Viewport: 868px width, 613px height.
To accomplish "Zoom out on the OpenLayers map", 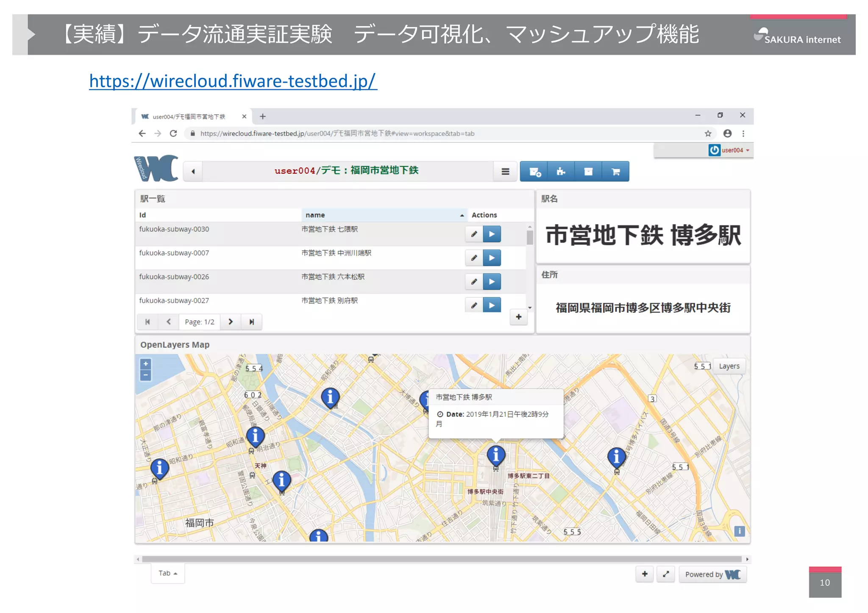I will [145, 375].
